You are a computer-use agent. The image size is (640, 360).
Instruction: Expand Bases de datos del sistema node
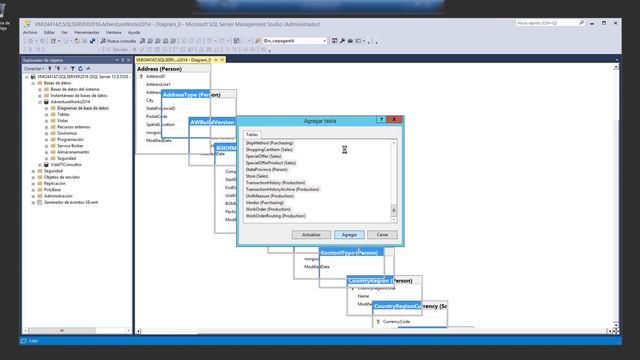point(40,89)
